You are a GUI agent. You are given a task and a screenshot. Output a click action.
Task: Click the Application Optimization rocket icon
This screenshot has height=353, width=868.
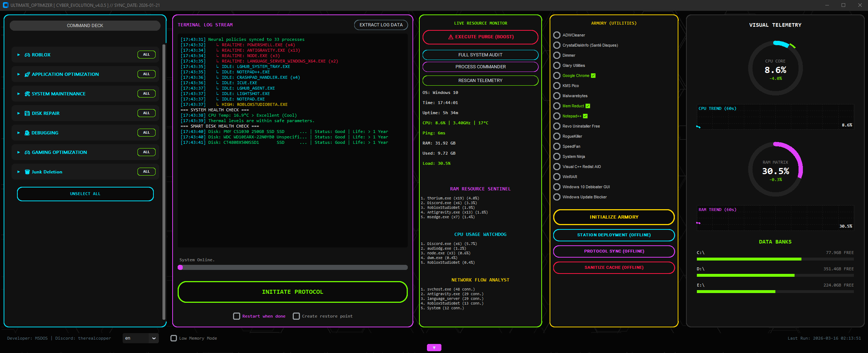coord(27,74)
